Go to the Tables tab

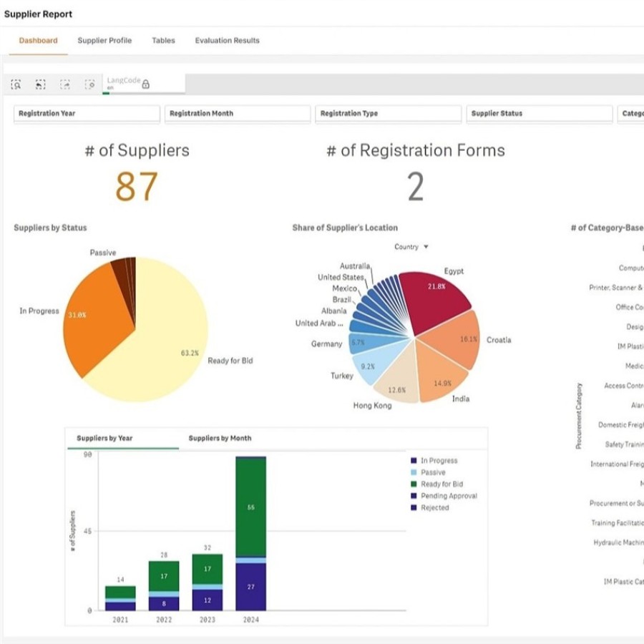(163, 41)
